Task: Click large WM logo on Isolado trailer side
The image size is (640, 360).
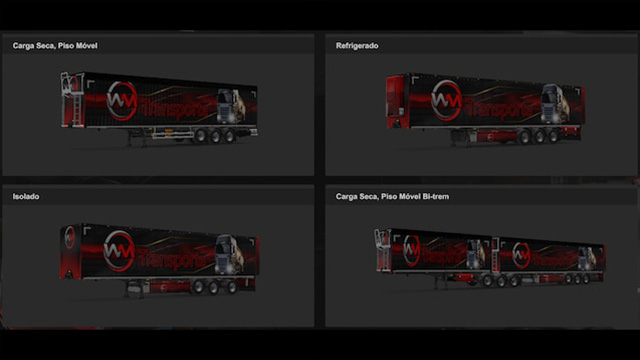Action: coord(119,251)
